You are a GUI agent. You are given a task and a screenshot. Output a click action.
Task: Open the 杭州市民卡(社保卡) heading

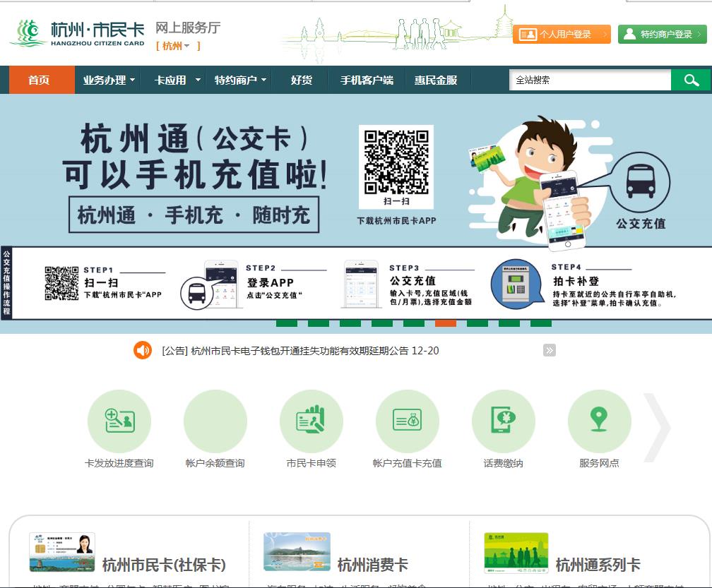164,565
